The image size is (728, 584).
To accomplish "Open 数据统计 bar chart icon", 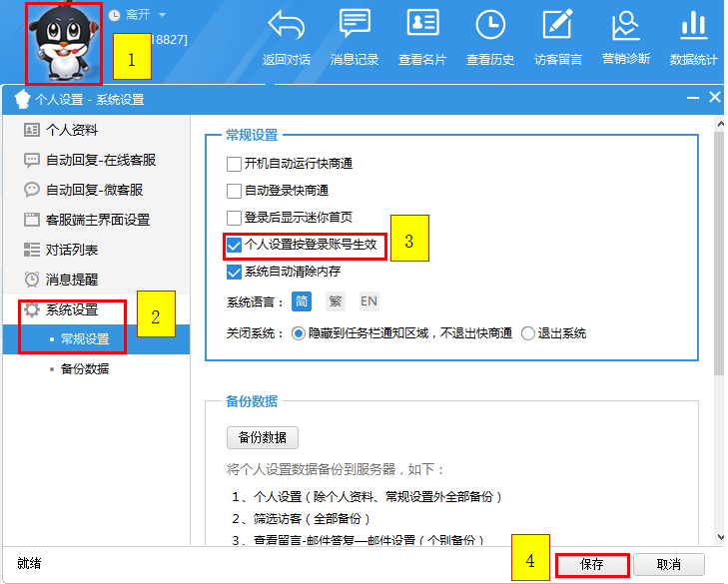I will pos(693,24).
